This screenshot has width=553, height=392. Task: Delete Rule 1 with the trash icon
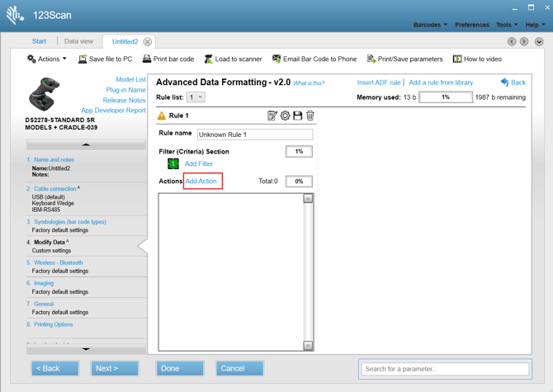(x=310, y=116)
